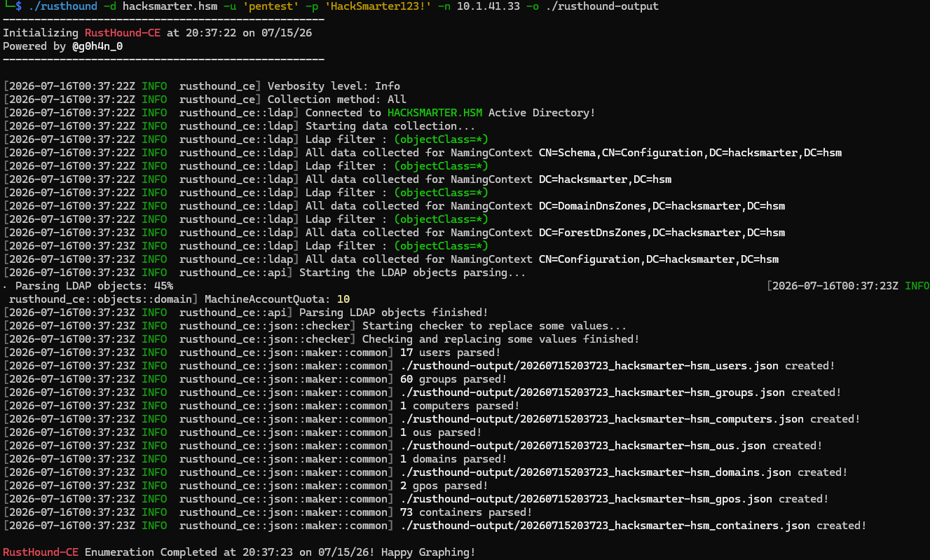Select the hacksmarter-hsm_gpos.json file path

(587, 499)
